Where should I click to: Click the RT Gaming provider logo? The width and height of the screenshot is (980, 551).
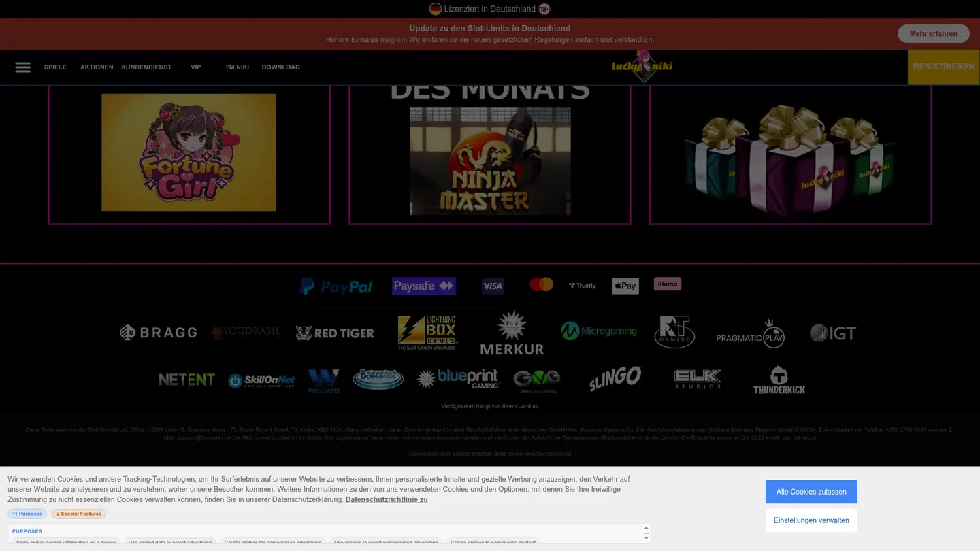(674, 332)
